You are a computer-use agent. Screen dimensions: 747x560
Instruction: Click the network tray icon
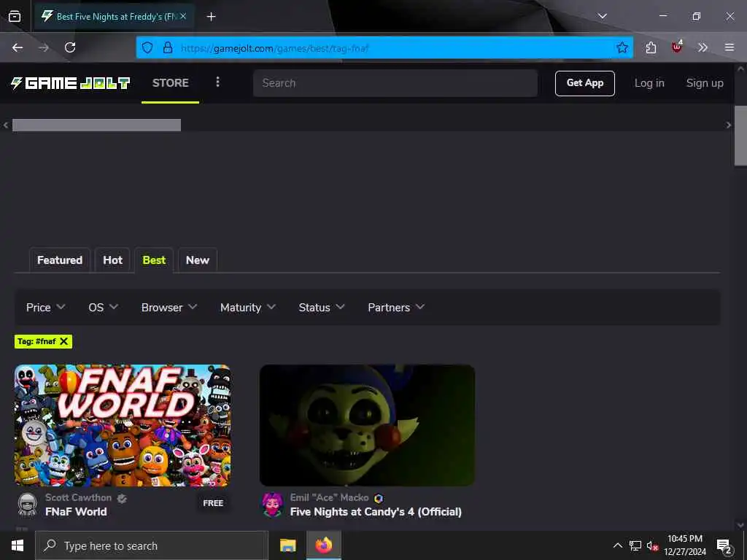point(635,546)
